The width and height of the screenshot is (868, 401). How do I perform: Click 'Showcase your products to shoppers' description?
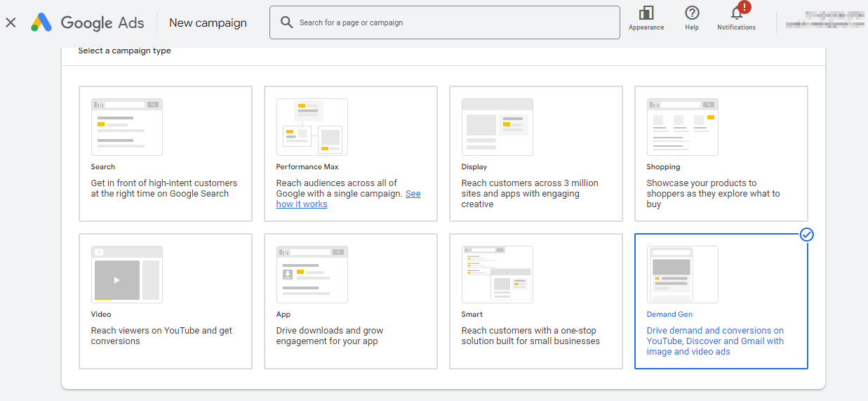714,194
